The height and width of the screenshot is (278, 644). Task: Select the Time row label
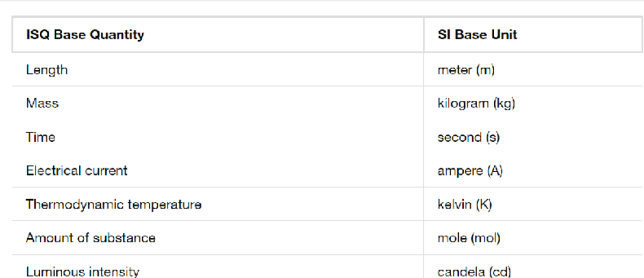[40, 137]
